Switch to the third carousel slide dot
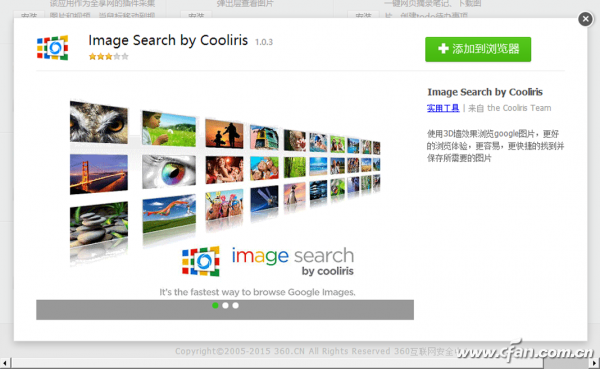Screen dimensions: 600x369 coord(235,305)
